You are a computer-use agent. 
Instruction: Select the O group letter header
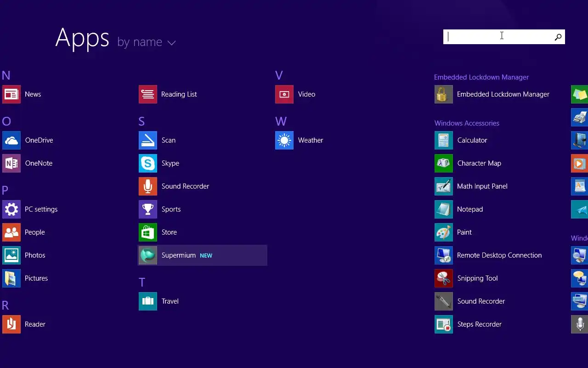[x=6, y=121]
